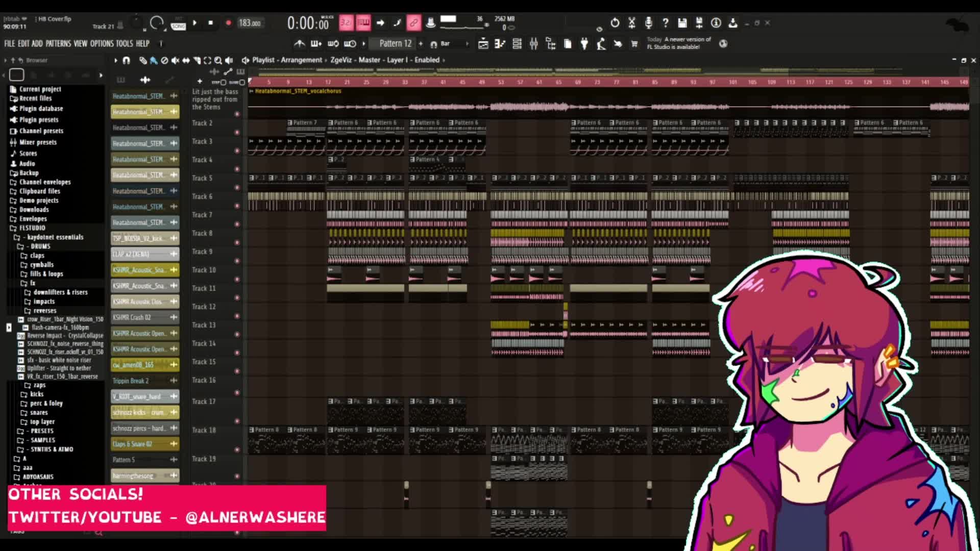This screenshot has height=551, width=980.
Task: Select the mute tool in playlist toolbar
Action: (x=175, y=60)
